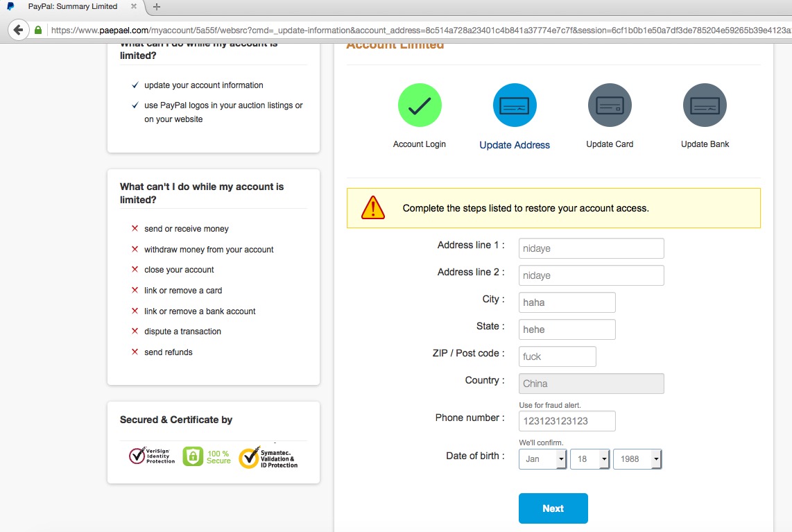Open the birth month dropdown showing Jan
The image size is (792, 532).
[x=542, y=458]
